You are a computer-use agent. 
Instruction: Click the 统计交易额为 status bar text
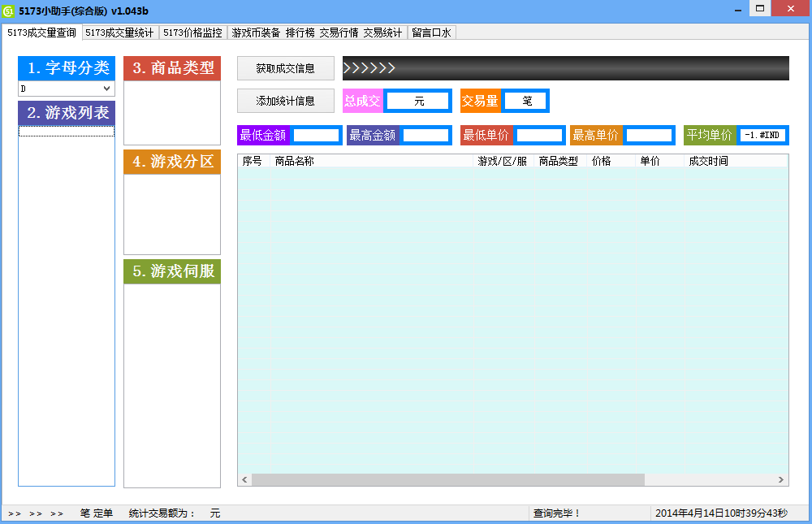[162, 513]
